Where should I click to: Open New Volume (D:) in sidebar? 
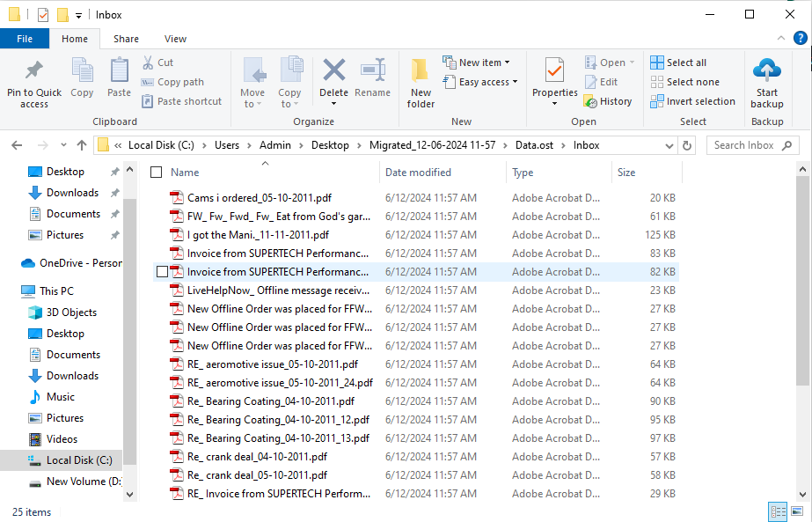coord(76,482)
